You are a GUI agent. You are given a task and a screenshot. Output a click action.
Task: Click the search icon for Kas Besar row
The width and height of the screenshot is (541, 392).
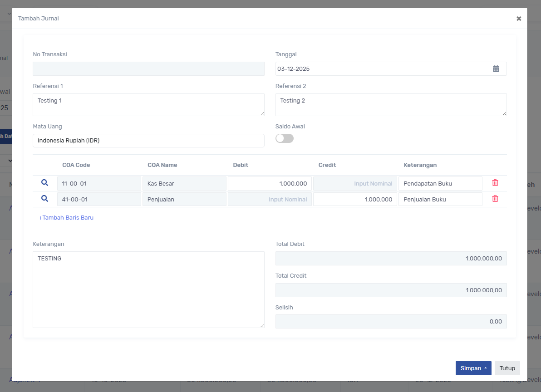click(x=44, y=183)
